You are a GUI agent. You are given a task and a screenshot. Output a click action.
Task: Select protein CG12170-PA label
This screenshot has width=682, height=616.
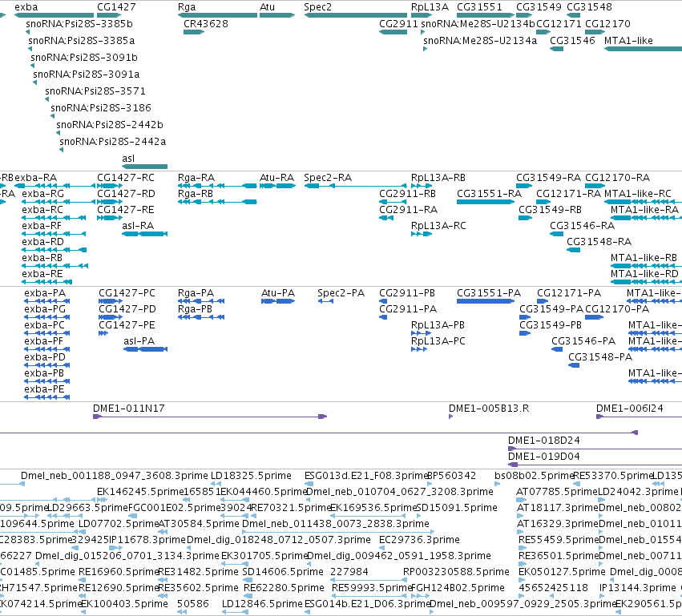click(x=617, y=309)
